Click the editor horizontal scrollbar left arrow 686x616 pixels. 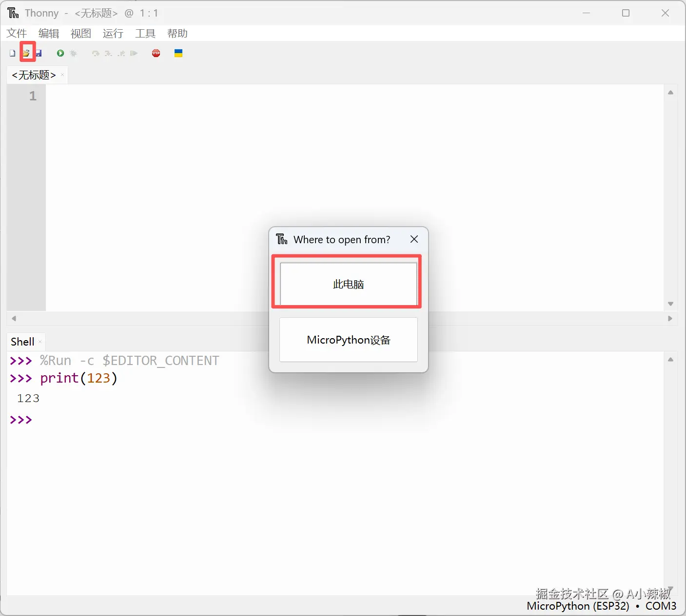coord(14,318)
